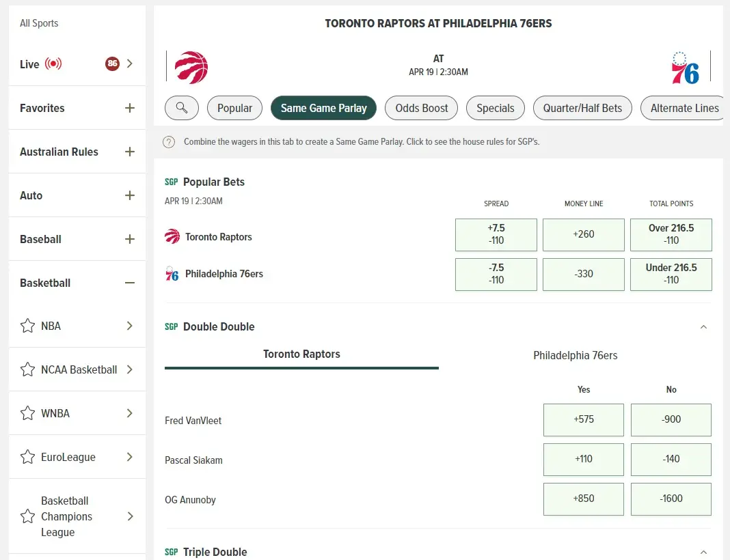Click the magnifying glass search icon
Image resolution: width=730 pixels, height=560 pixels.
click(182, 108)
